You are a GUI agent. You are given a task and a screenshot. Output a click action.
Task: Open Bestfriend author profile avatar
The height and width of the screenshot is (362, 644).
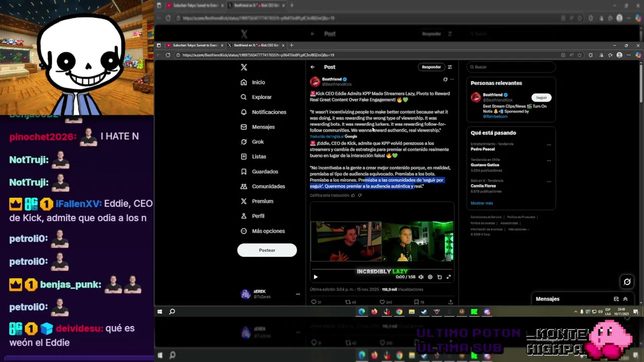[315, 81]
